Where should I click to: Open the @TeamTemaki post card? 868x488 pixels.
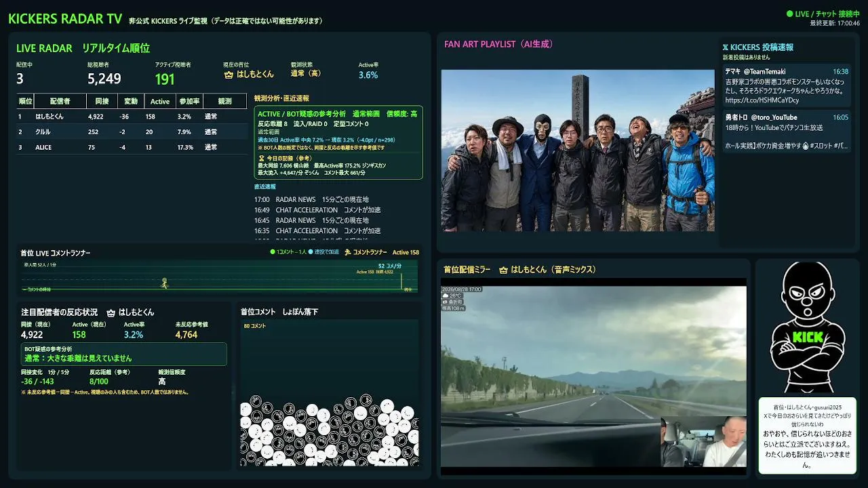coord(787,85)
